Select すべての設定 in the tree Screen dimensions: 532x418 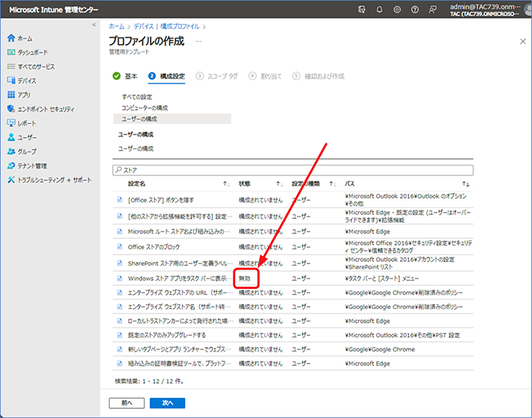[x=137, y=97]
